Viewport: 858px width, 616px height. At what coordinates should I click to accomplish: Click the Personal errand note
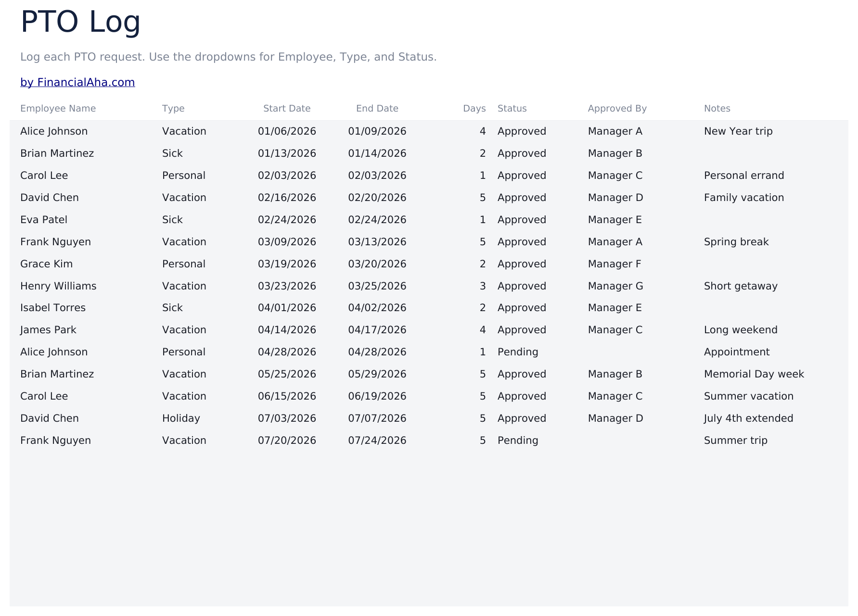click(x=744, y=176)
